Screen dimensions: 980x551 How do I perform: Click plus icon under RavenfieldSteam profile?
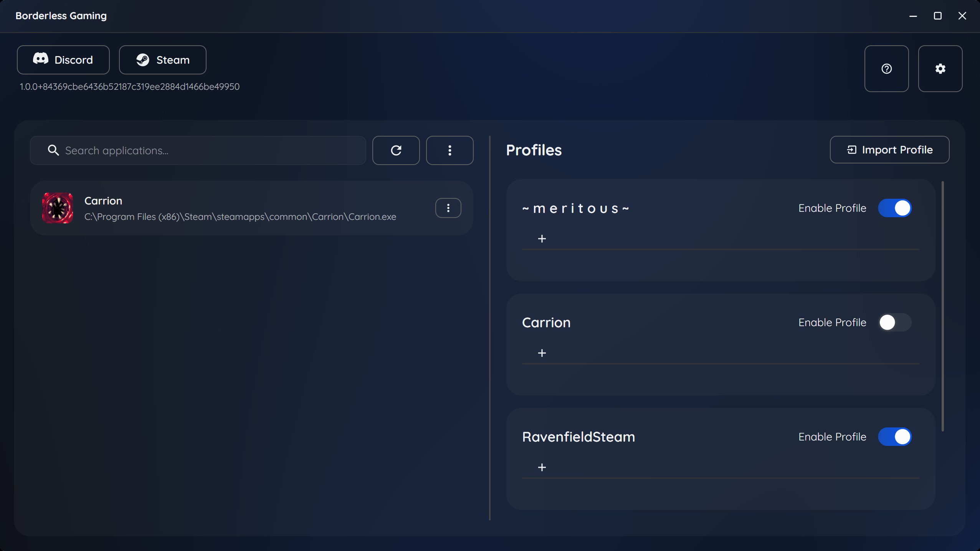[542, 467]
